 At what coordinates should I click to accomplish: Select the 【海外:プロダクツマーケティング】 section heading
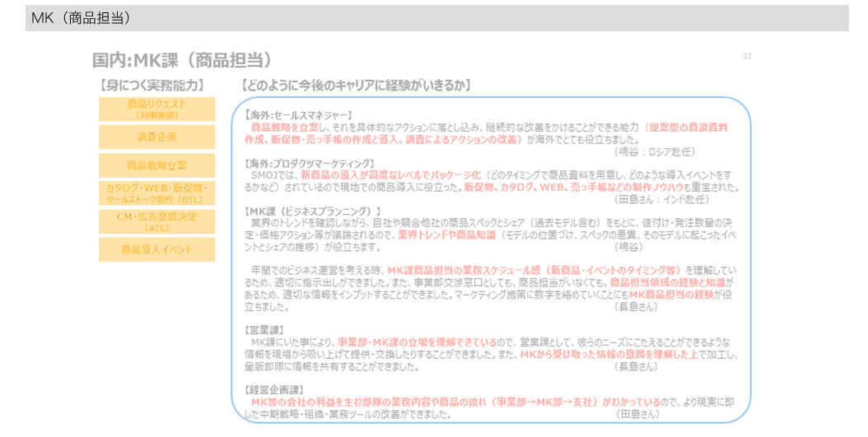click(310, 164)
